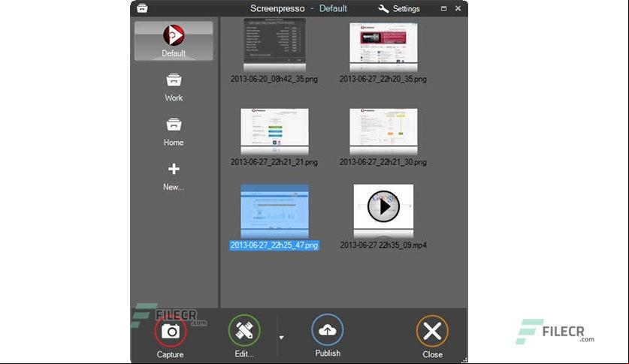The image size is (629, 364).
Task: Expand the dropdown arrow next to Edit
Action: [281, 338]
